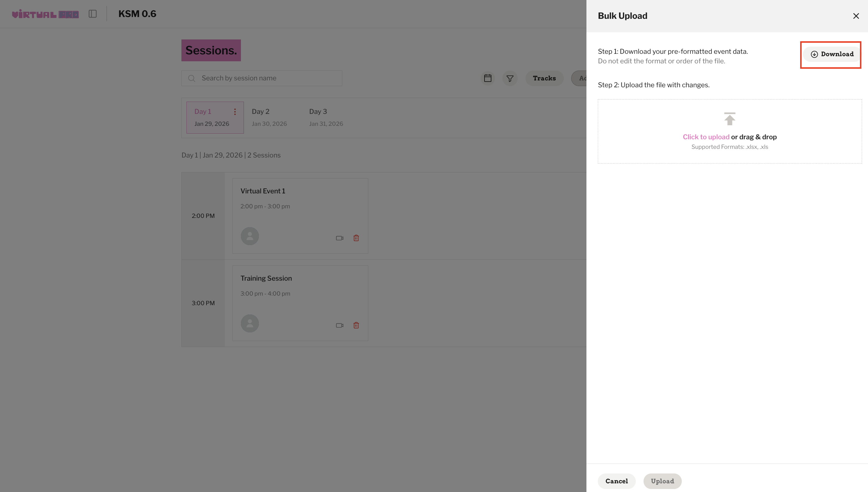The height and width of the screenshot is (492, 868).
Task: Click the Virtual logo
Action: (45, 14)
